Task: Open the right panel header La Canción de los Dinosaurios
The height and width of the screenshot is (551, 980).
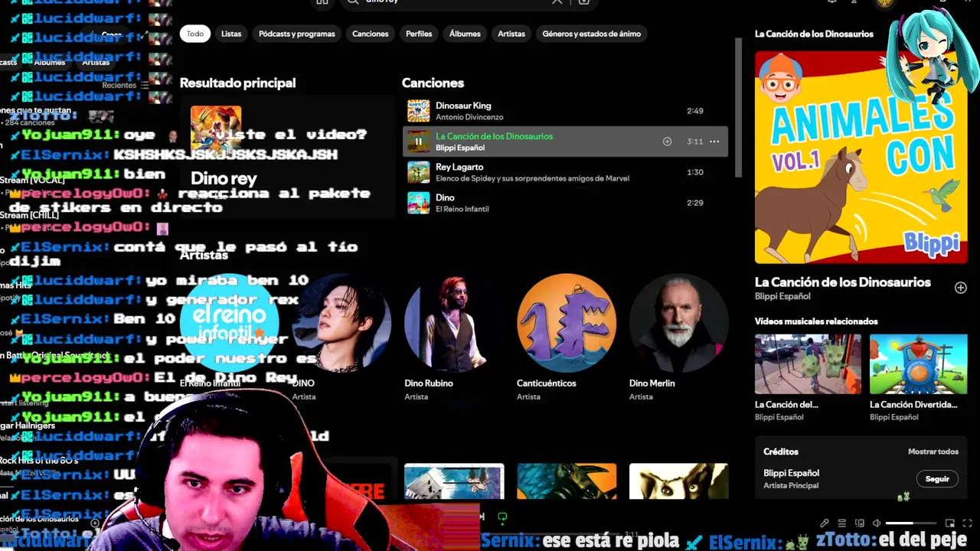Action: tap(814, 34)
